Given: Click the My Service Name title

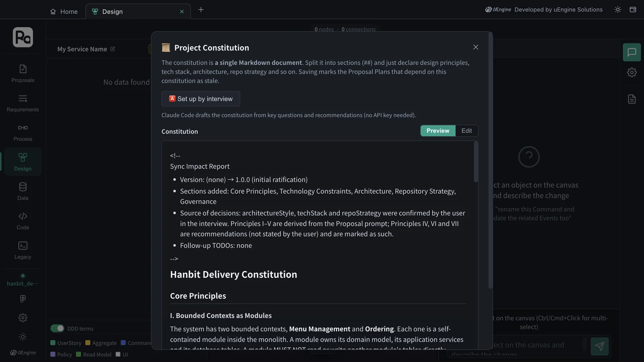Looking at the screenshot, I should [x=82, y=49].
